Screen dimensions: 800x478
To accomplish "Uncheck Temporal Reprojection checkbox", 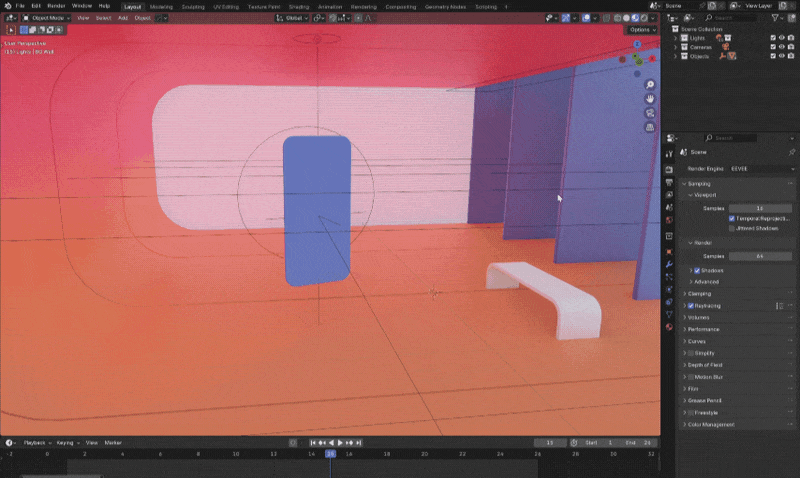I will click(732, 217).
